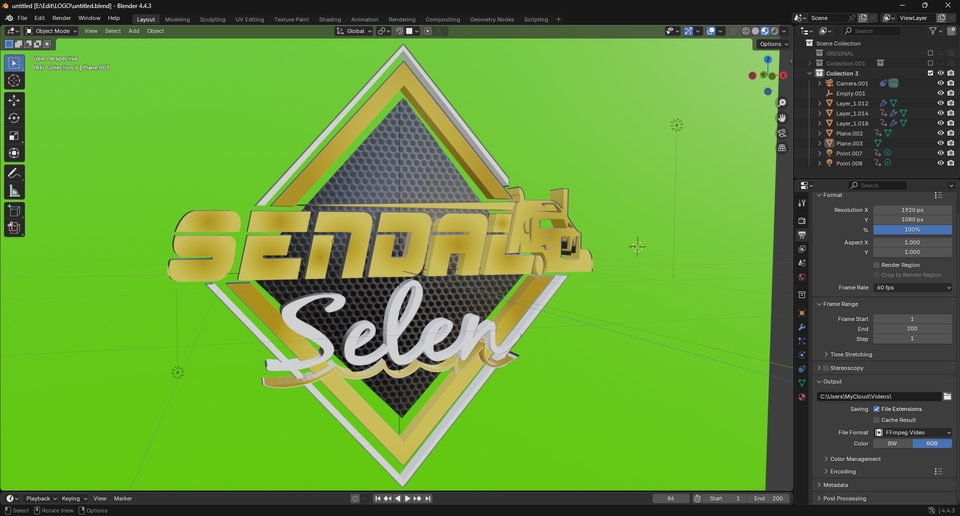Open the File menu
This screenshot has width=960, height=516.
point(22,18)
